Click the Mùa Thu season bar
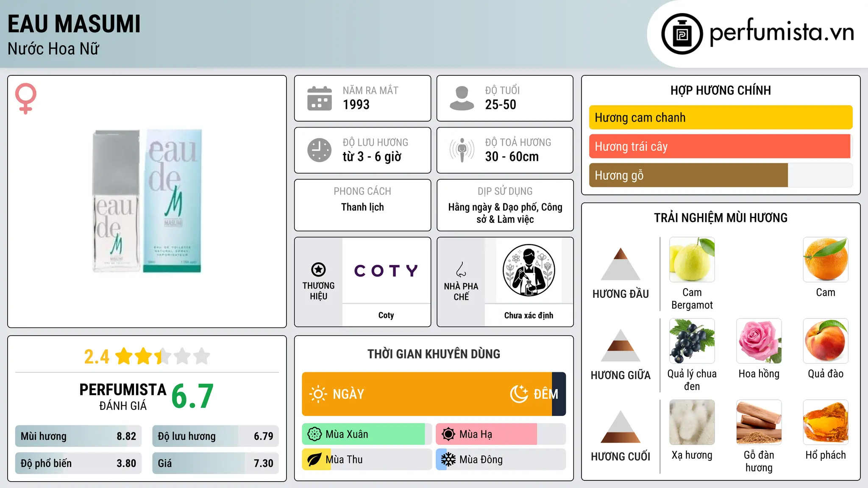This screenshot has height=488, width=868. pyautogui.click(x=367, y=460)
